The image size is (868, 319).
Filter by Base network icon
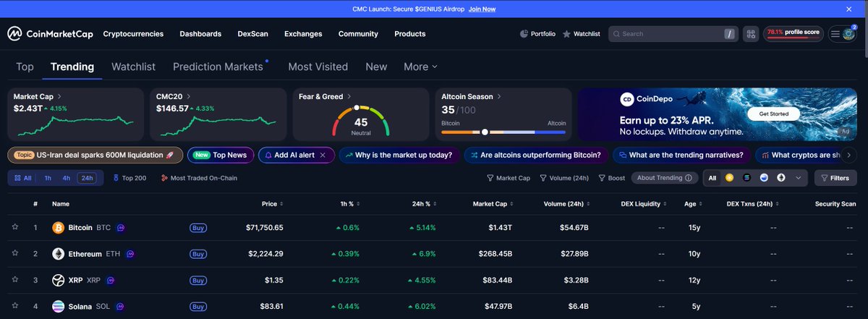click(764, 178)
